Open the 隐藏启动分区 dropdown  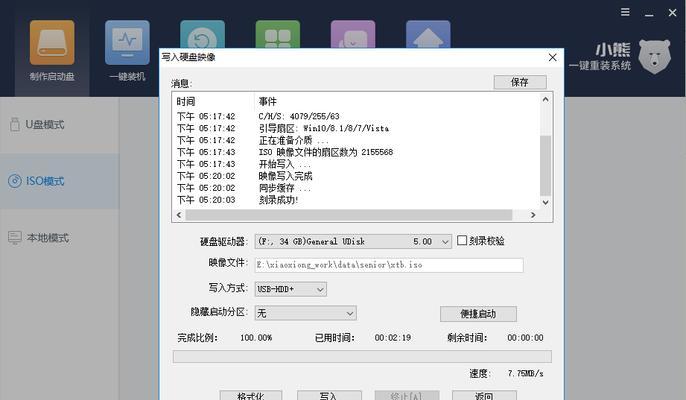pyautogui.click(x=305, y=313)
